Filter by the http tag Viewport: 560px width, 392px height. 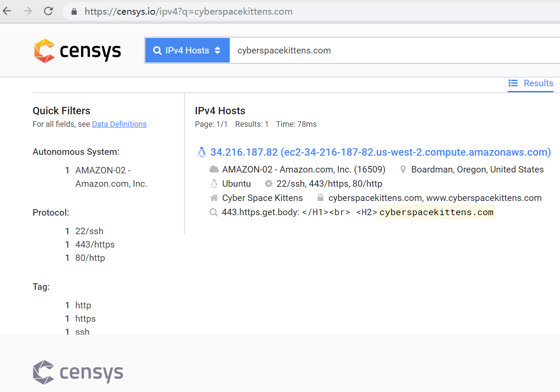83,305
